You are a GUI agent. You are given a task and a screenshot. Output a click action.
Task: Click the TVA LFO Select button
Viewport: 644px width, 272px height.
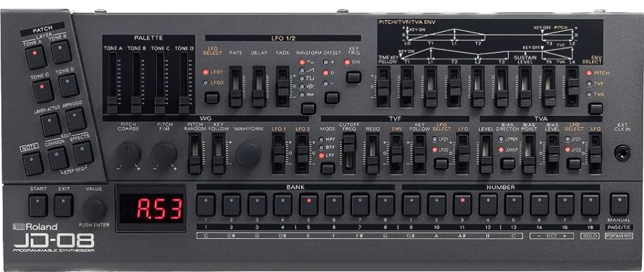574,164
